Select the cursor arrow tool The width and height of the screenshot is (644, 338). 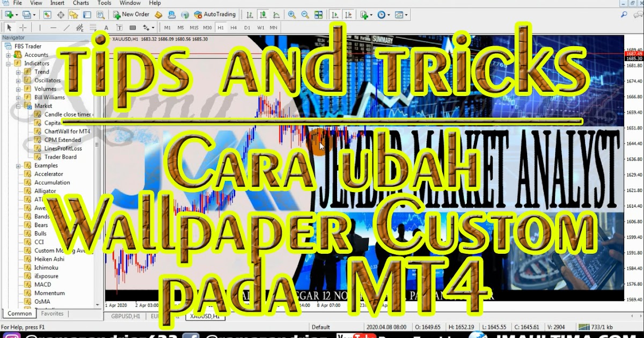(9, 27)
